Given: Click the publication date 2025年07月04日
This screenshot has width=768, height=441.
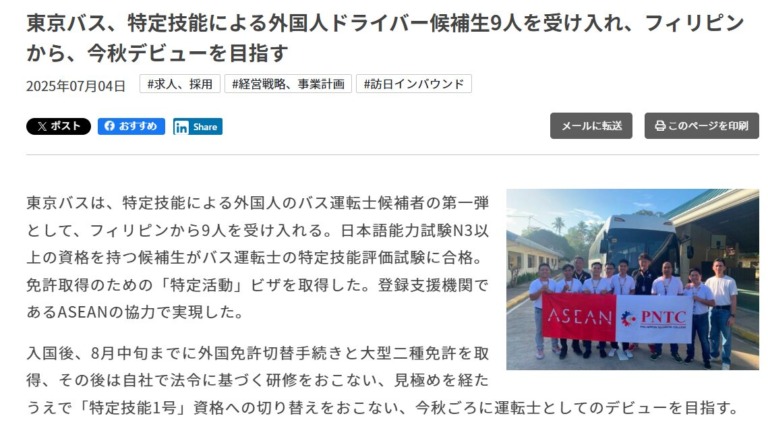Looking at the screenshot, I should tap(76, 86).
